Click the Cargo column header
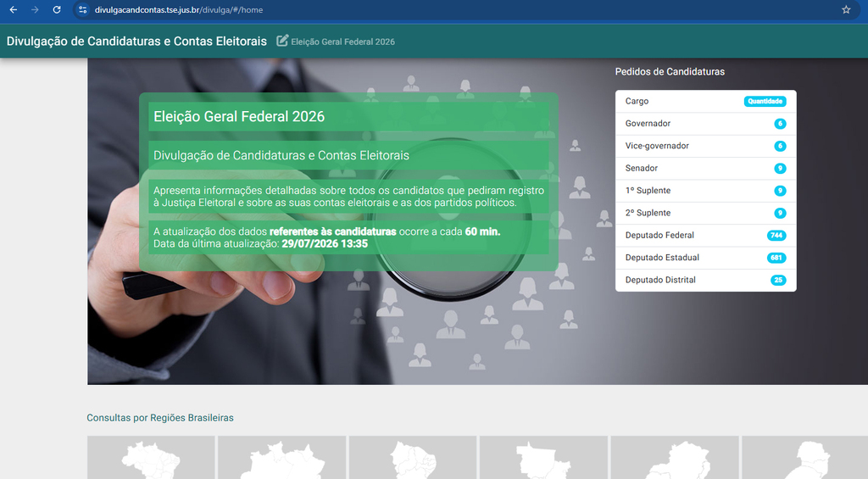Image resolution: width=868 pixels, height=479 pixels. [637, 102]
